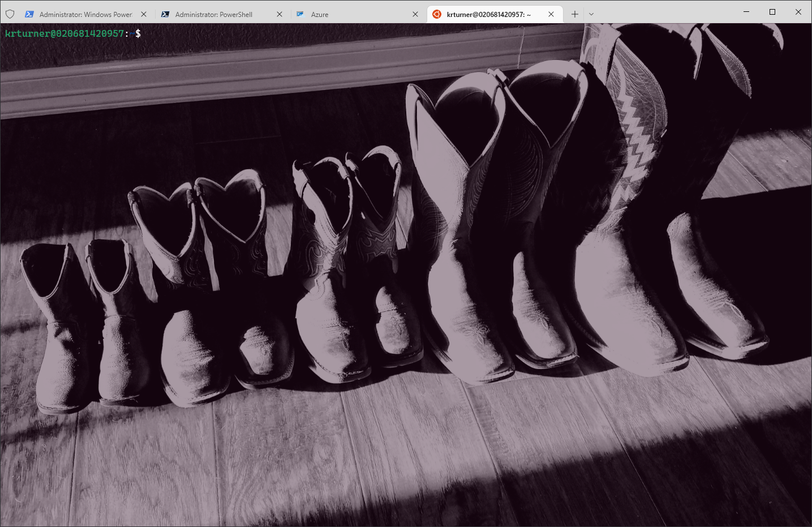The image size is (812, 527).
Task: Close the Azure tab
Action: pyautogui.click(x=415, y=14)
